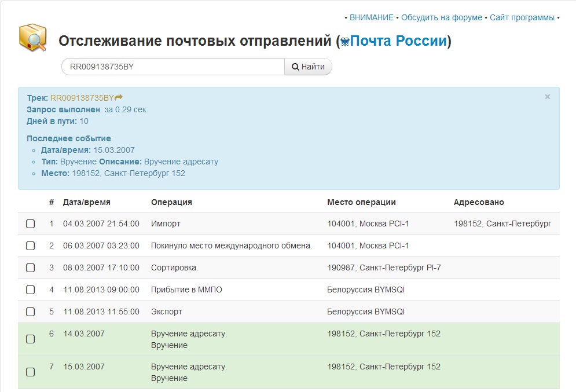The height and width of the screenshot is (392, 576).
Task: Tick the checkbox for row 3 Сортировка
Action: (x=31, y=268)
